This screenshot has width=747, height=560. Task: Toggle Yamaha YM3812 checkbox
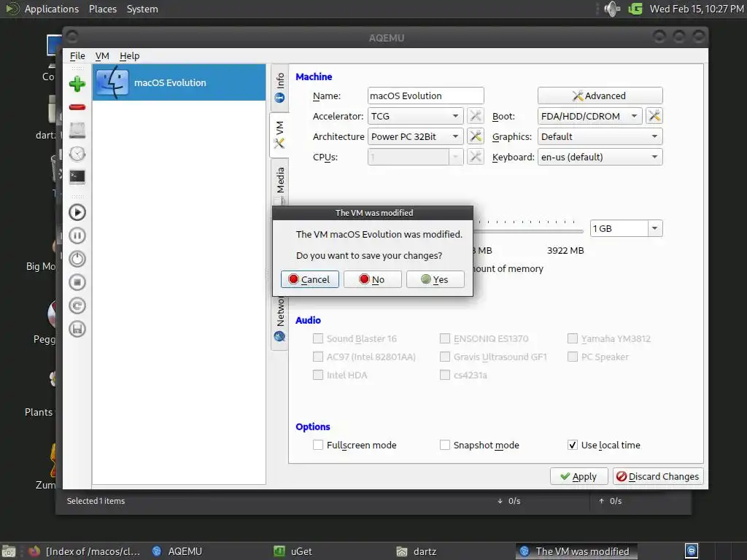pos(572,338)
